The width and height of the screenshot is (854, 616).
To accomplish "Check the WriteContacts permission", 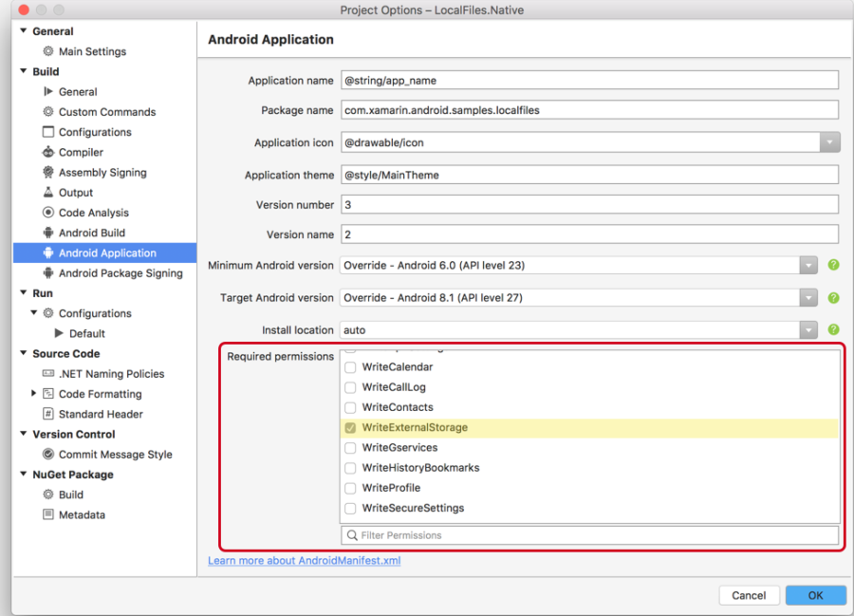I will (x=350, y=406).
